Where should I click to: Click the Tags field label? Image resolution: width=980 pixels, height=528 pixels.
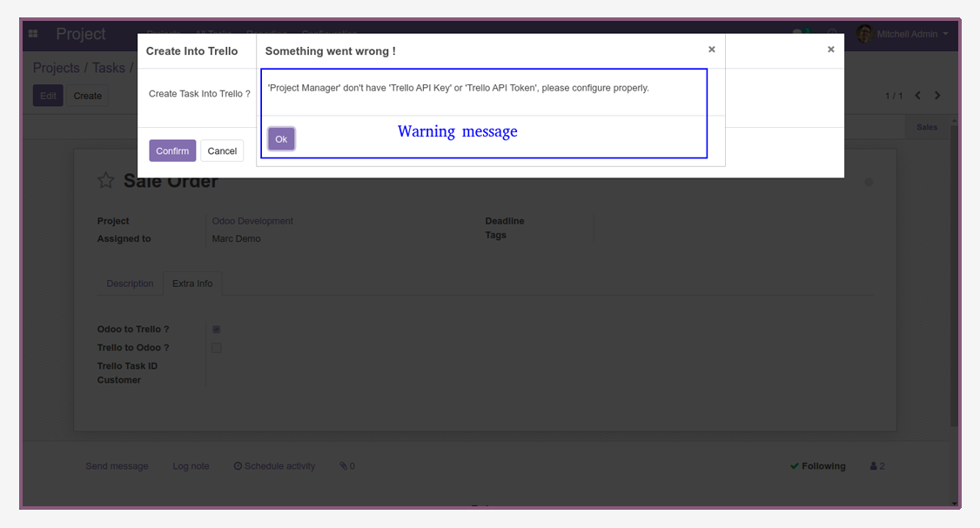pyautogui.click(x=495, y=236)
